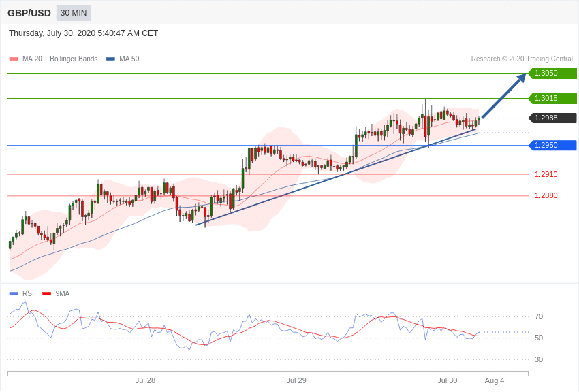Click the 1.2880 red support label
Screen dimensions: 579x392
point(546,196)
